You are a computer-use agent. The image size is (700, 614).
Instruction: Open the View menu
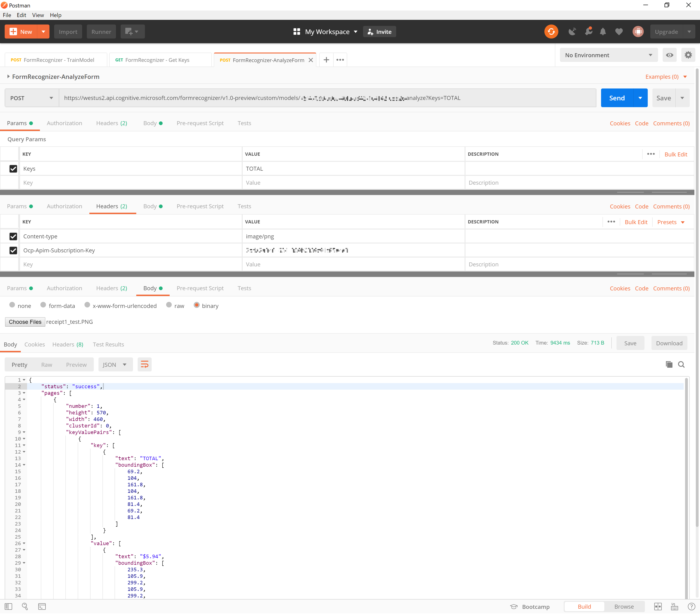(38, 15)
